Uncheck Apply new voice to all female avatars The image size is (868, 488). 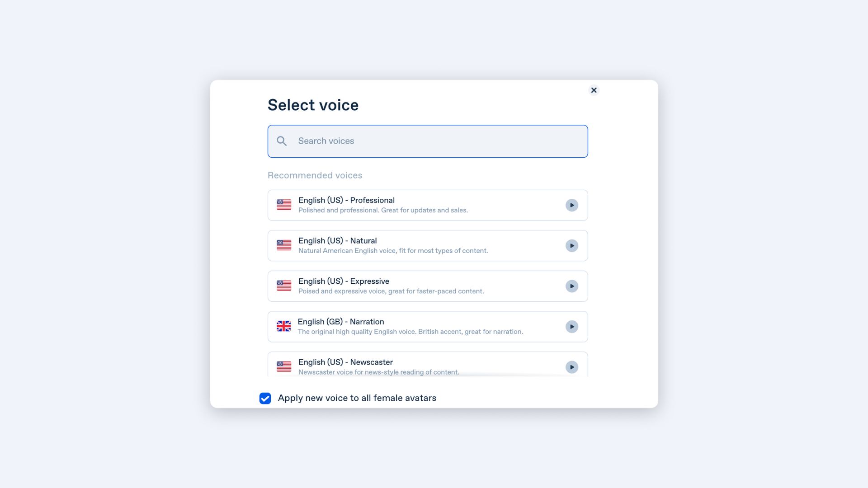tap(265, 398)
